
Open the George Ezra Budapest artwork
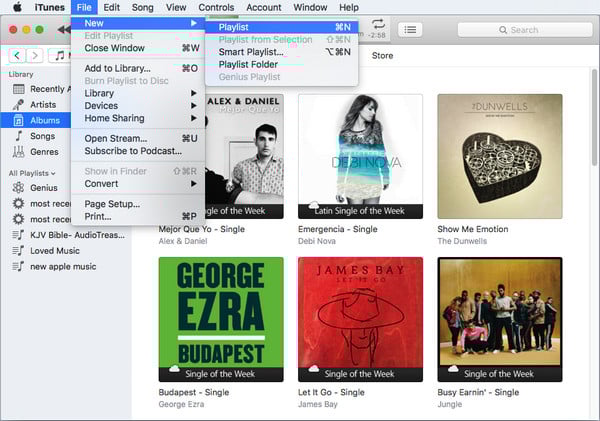pyautogui.click(x=221, y=319)
